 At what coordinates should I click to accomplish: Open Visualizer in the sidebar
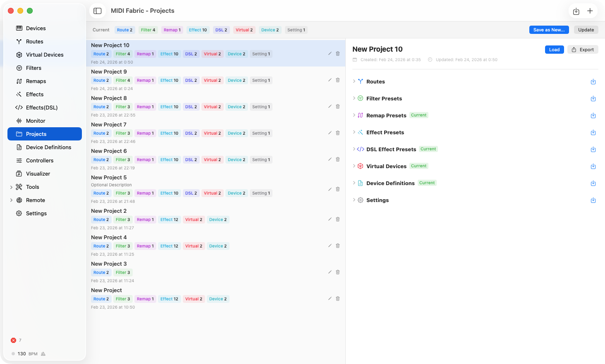point(45,174)
